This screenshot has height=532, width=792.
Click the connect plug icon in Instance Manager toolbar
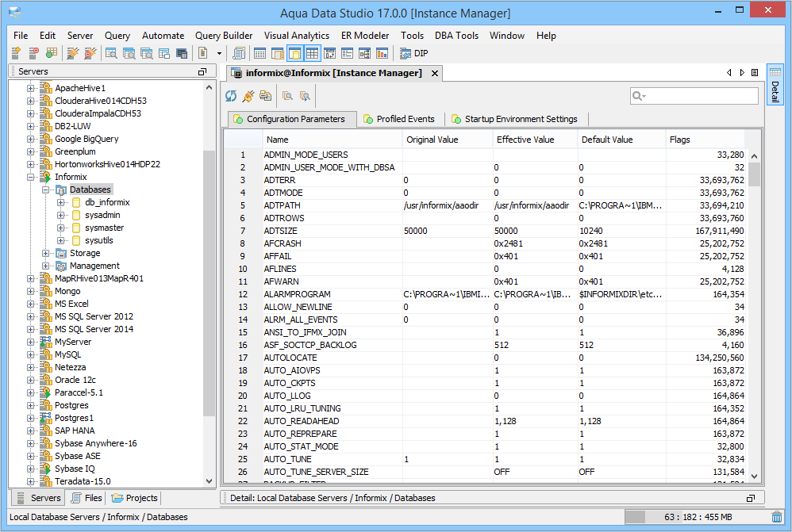pyautogui.click(x=248, y=96)
